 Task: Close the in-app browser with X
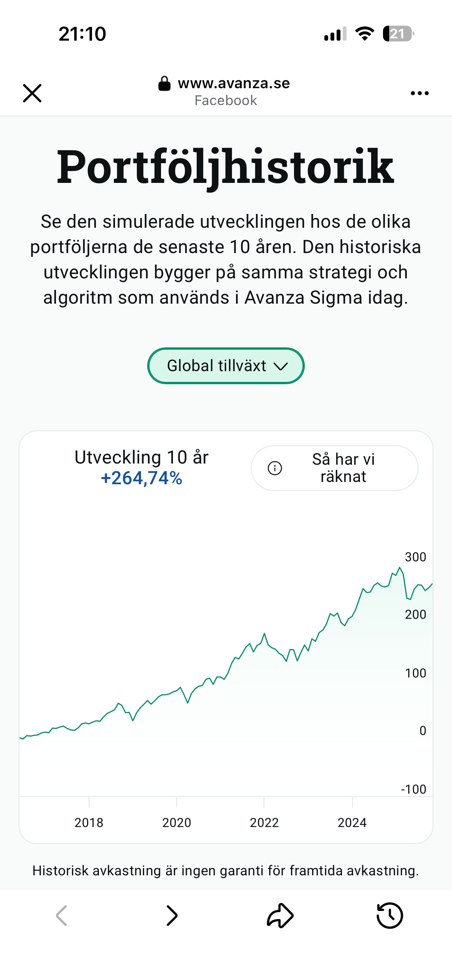click(x=32, y=93)
